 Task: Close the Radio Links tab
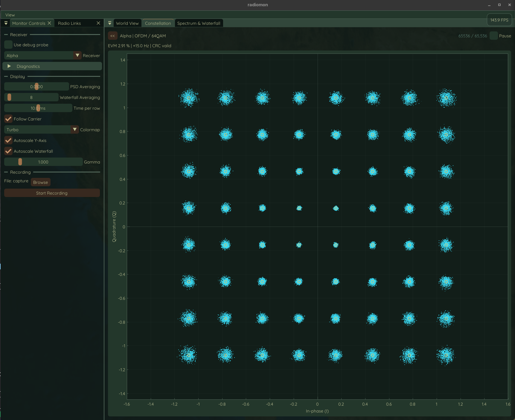[x=98, y=23]
